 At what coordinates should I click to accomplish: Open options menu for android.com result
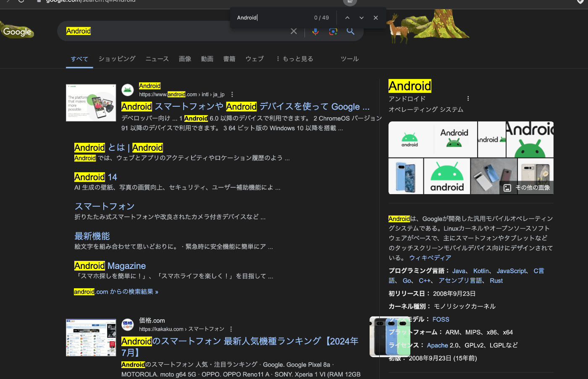click(232, 95)
